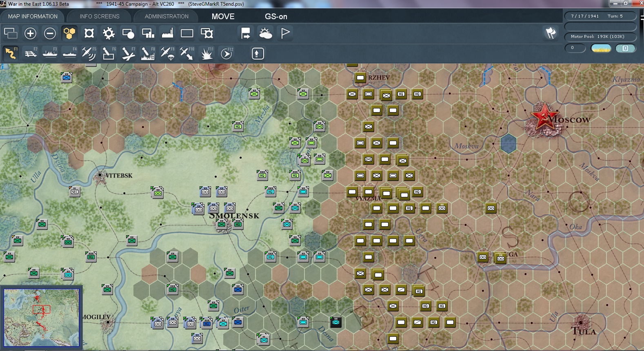This screenshot has width=644, height=351.
Task: Zoom in with the plus circle icon
Action: click(x=30, y=33)
